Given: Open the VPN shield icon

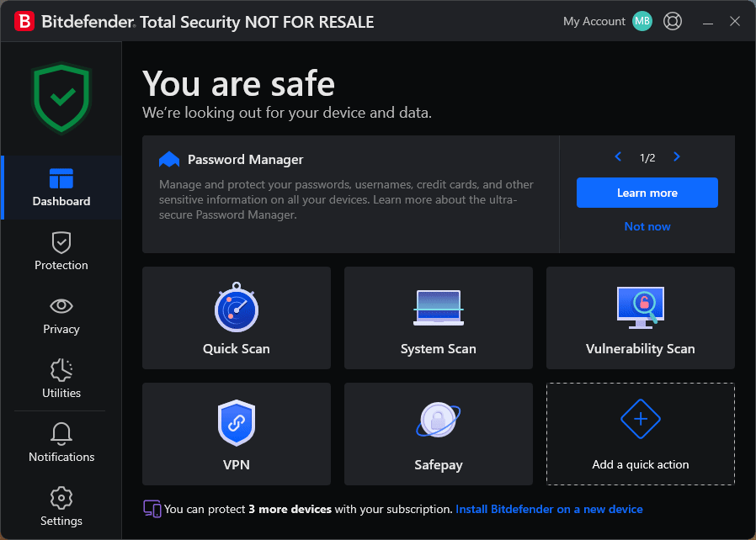Looking at the screenshot, I should click(237, 423).
